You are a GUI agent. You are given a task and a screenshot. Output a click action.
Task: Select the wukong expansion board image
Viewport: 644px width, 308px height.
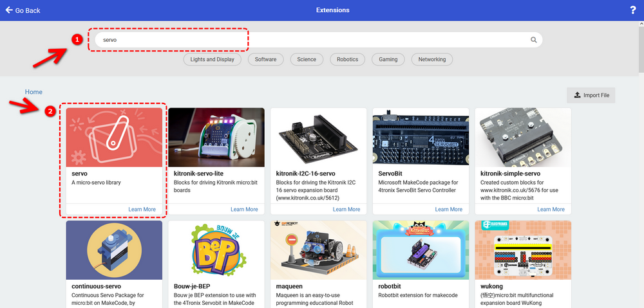pos(523,250)
